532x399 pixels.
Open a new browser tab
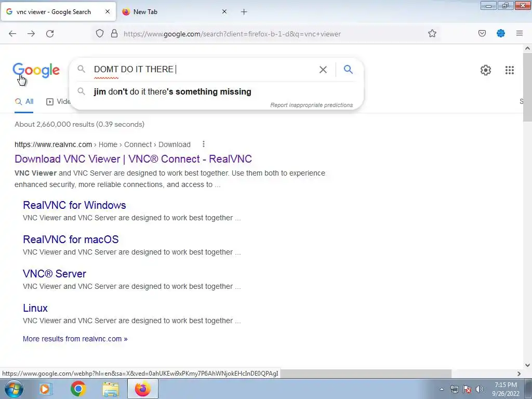(x=244, y=12)
